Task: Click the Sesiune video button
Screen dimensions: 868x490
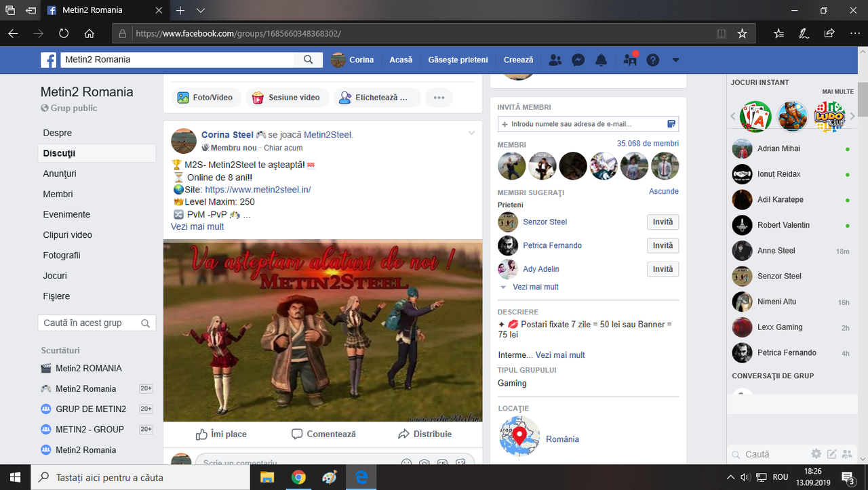Action: (x=288, y=98)
